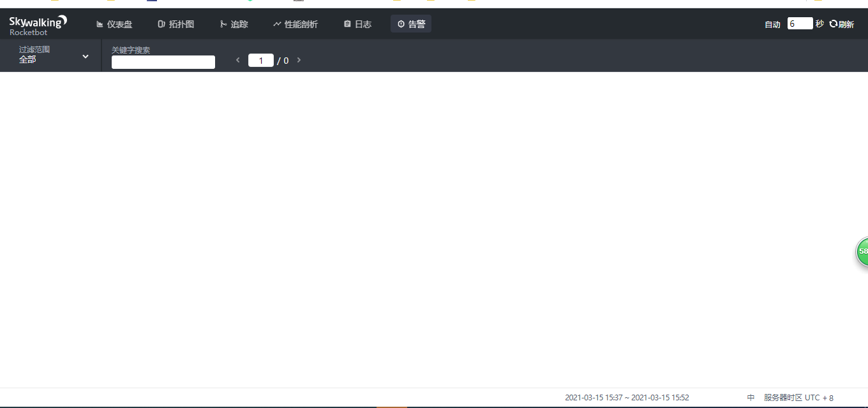Click the green floating circle widget

(862, 252)
